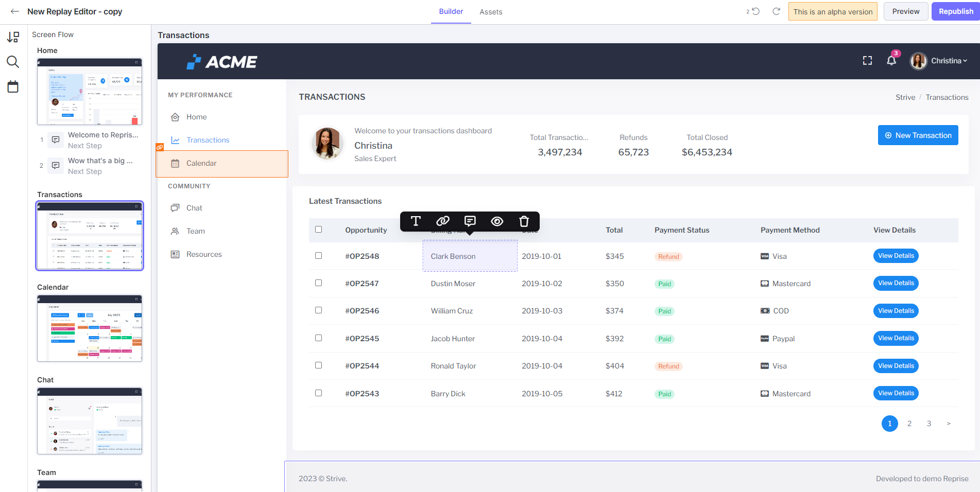Select the Clark Benson cell
980x492 pixels.
pos(470,256)
